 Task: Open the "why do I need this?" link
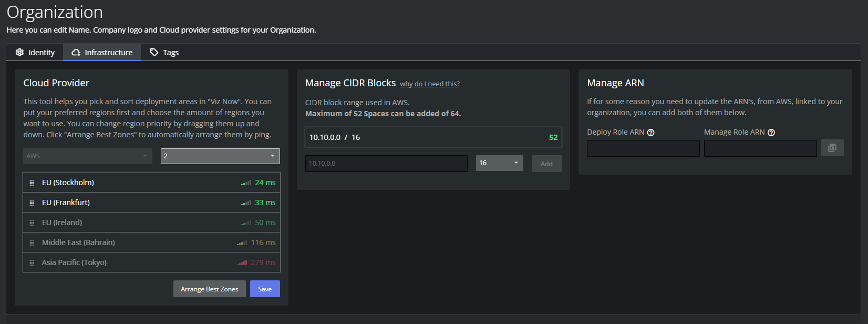[429, 84]
